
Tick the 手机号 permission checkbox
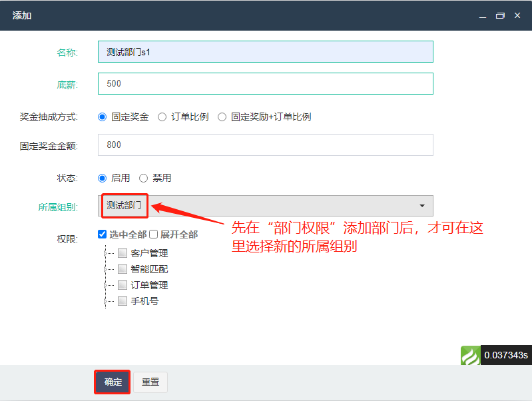pos(123,301)
